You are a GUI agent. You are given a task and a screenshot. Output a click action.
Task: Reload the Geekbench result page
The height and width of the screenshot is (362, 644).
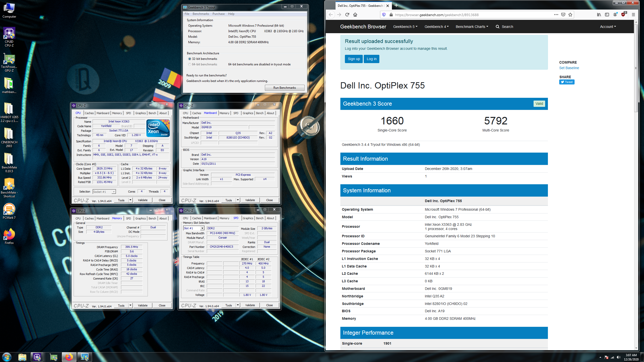click(347, 15)
